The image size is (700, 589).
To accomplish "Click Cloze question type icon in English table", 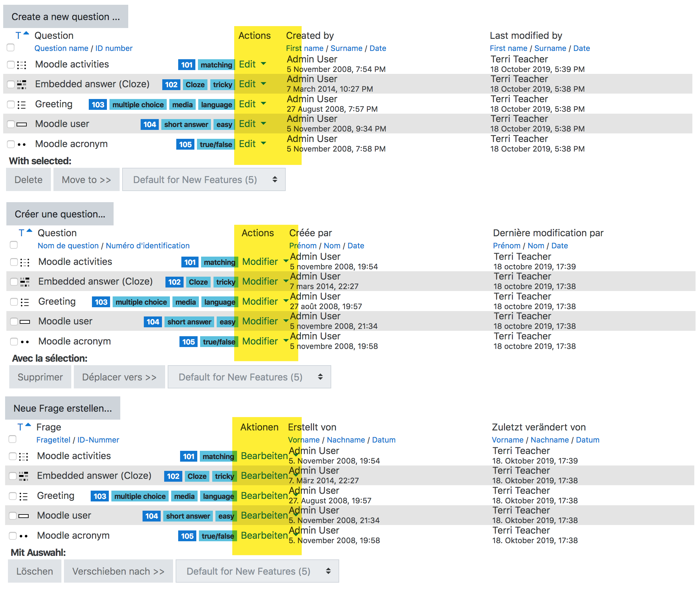I will (22, 84).
